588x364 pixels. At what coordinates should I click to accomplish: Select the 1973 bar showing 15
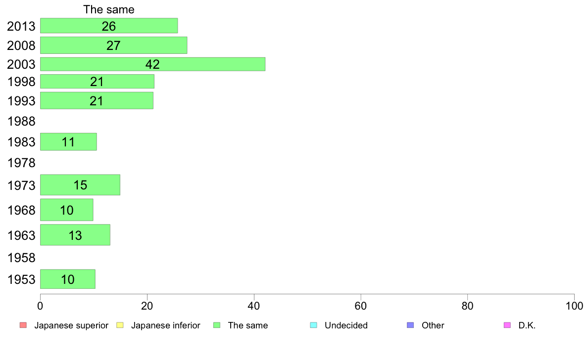(x=80, y=185)
